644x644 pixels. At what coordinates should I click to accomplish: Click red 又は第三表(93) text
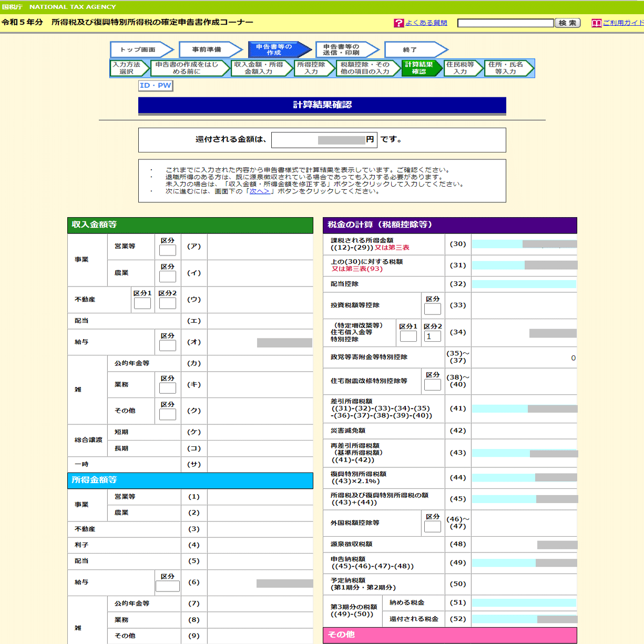click(357, 269)
